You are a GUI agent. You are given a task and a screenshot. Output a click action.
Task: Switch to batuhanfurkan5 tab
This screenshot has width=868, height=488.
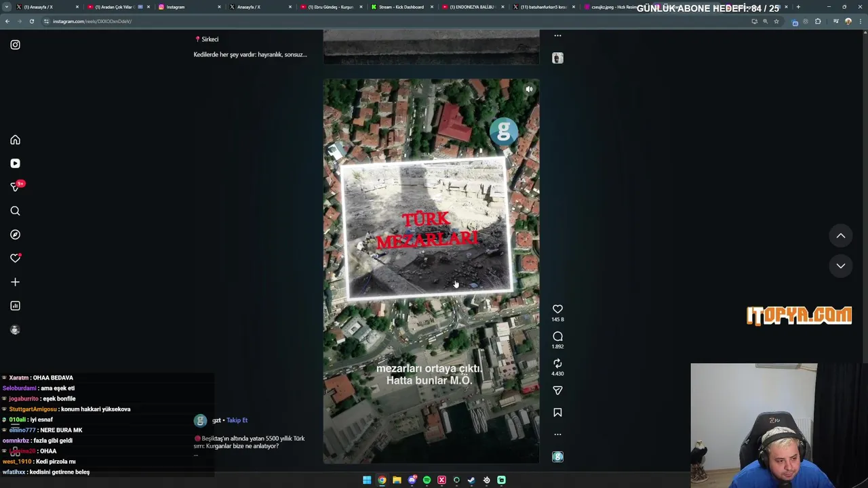543,7
